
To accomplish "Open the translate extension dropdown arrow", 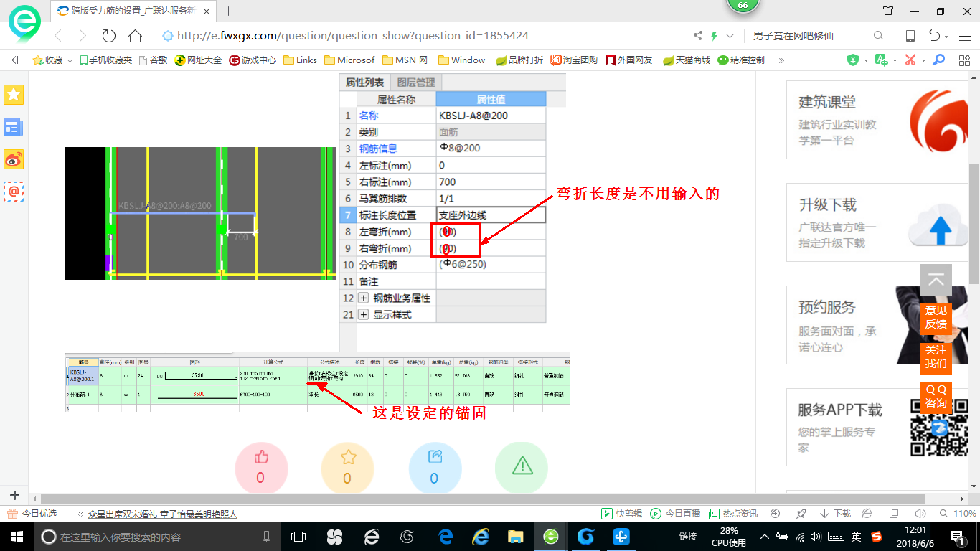I will coord(895,60).
